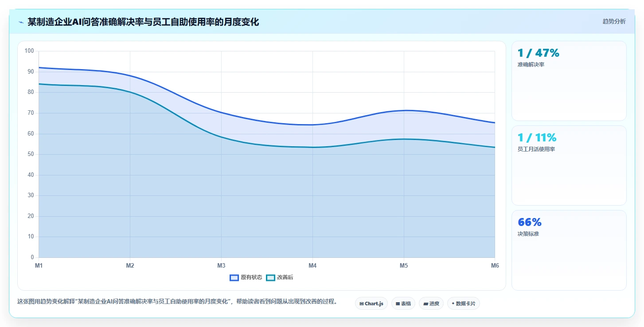Image resolution: width=644 pixels, height=327 pixels.
Task: Click the 50 y-axis tick label
Action: pyautogui.click(x=31, y=154)
